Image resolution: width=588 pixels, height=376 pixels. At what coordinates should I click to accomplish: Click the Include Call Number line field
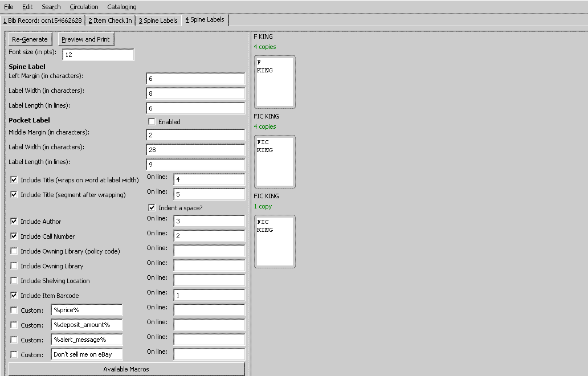coord(209,236)
